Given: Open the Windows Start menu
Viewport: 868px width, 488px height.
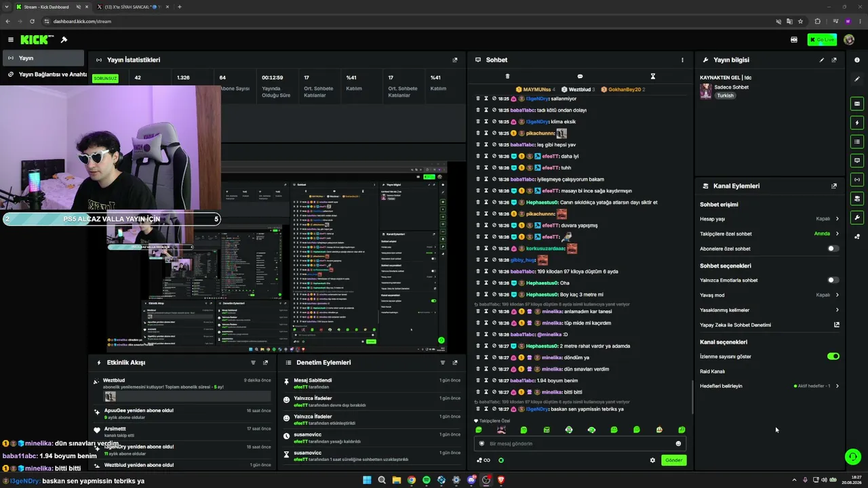Looking at the screenshot, I should point(367,480).
